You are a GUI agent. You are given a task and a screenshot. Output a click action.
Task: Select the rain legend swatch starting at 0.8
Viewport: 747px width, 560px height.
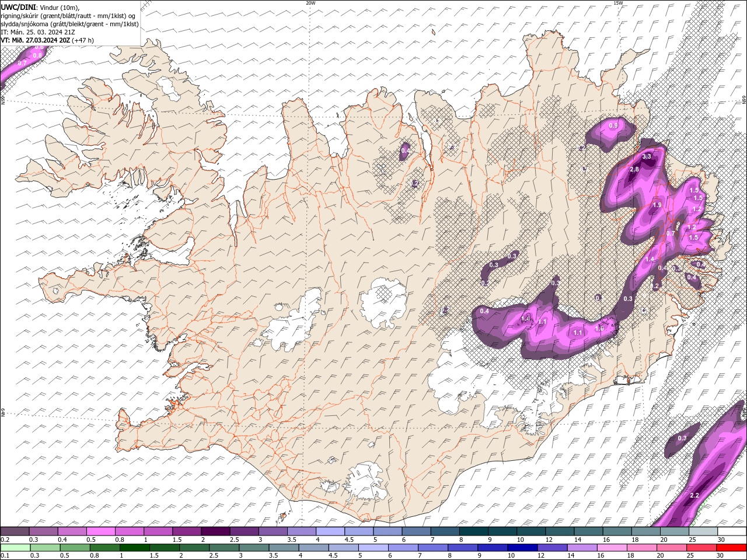(104, 547)
